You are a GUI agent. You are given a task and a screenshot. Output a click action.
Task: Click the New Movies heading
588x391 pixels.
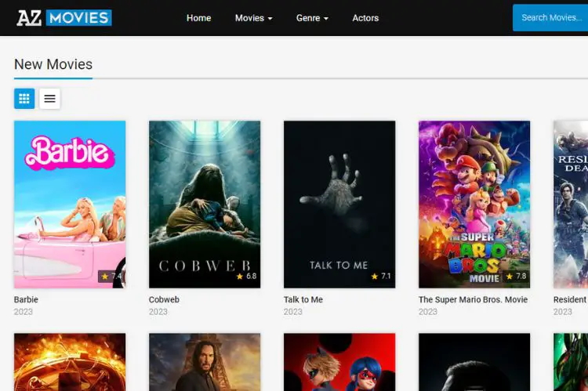(x=53, y=64)
